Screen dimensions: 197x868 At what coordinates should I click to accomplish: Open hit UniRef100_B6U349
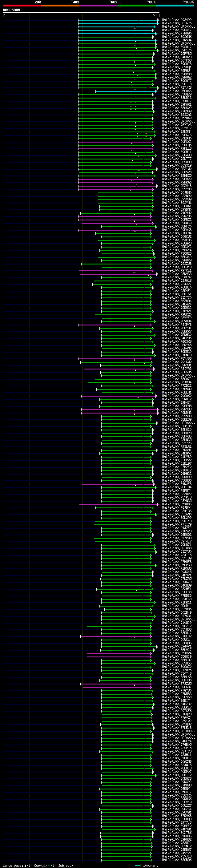177,257
